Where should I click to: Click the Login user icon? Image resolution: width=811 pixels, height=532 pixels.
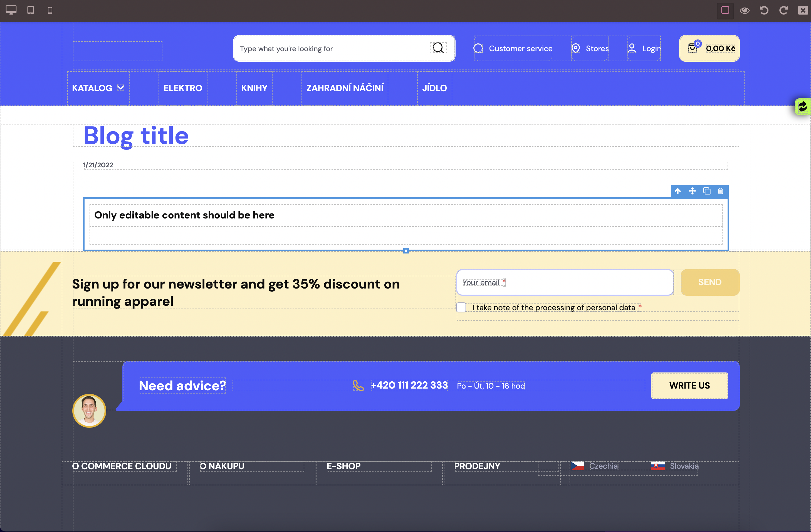coord(632,48)
